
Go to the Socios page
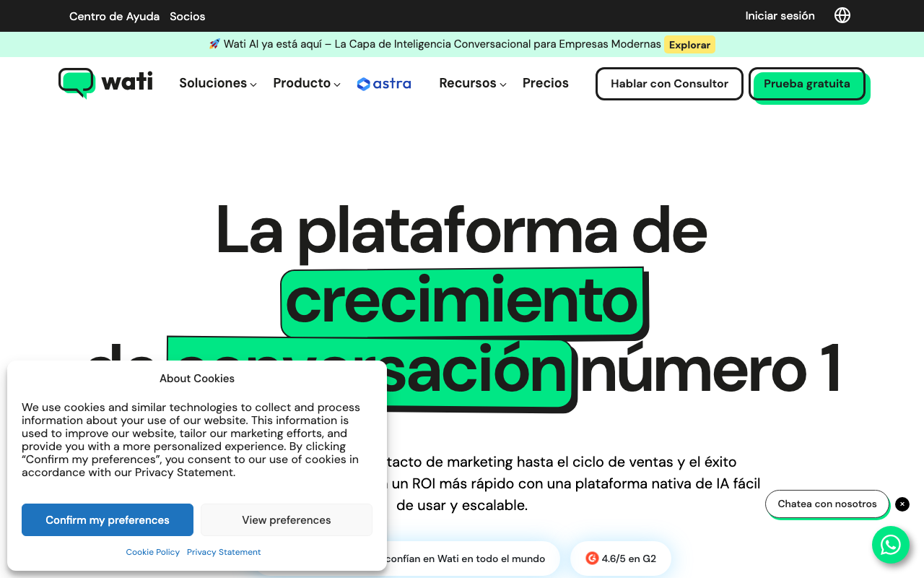[x=188, y=16]
